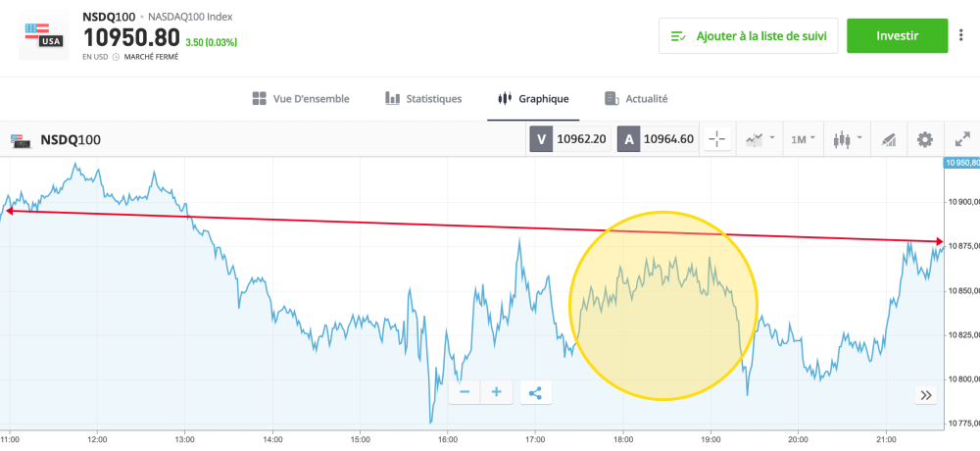Switch to the Vue D'ensemble tab
Image resolution: width=980 pixels, height=451 pixels.
pos(301,99)
